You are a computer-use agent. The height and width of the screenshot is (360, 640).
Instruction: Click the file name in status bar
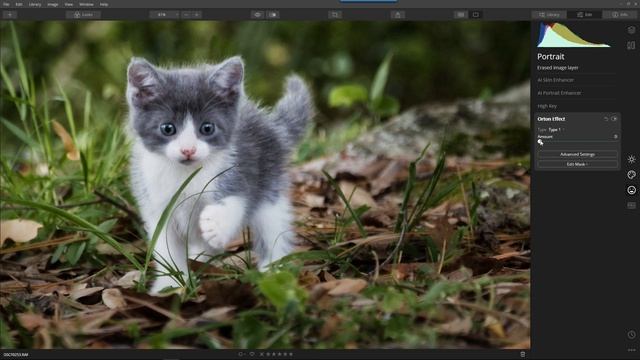(16, 355)
